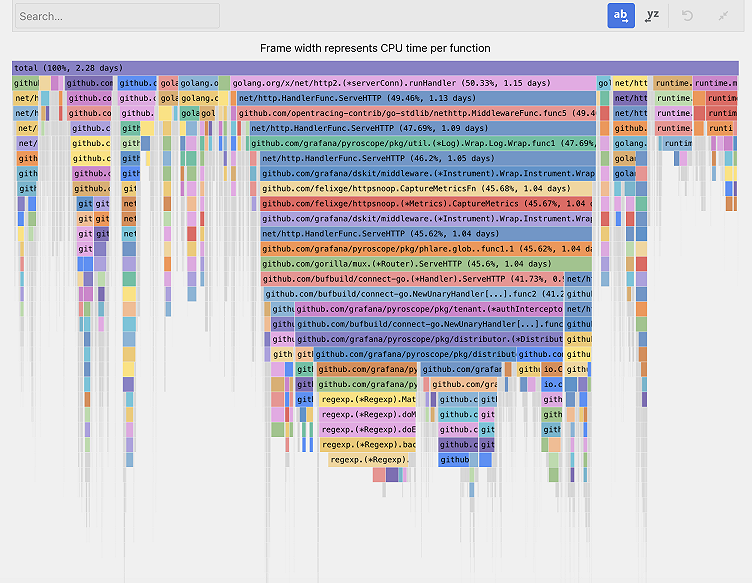Click the pyroscope/pkg/util.(*Log).Wrap.Log.Wrap.func1 frame
This screenshot has height=583, width=752.
(x=423, y=143)
